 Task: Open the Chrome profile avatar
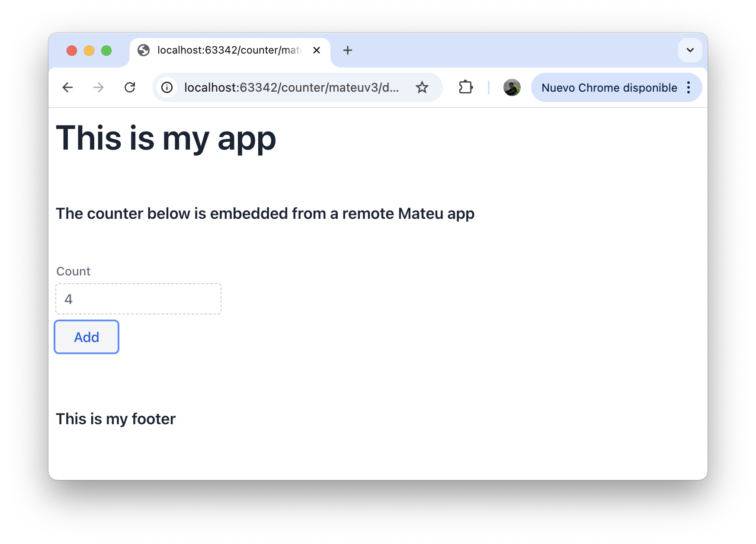[x=512, y=87]
